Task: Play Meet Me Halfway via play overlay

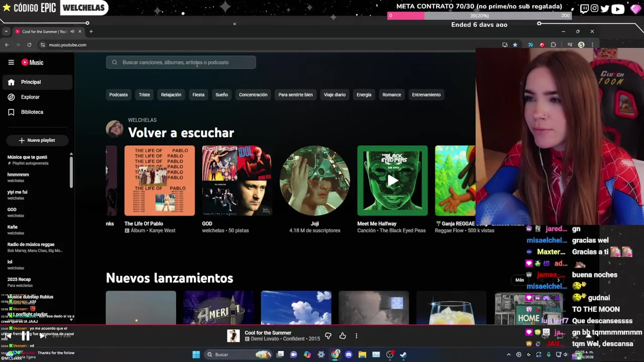Action: pos(392,180)
